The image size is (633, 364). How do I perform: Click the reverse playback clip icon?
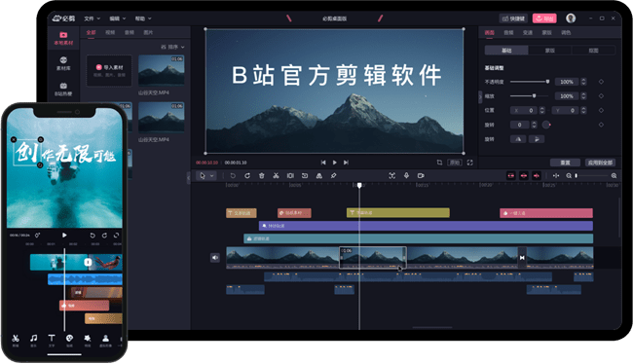[305, 175]
